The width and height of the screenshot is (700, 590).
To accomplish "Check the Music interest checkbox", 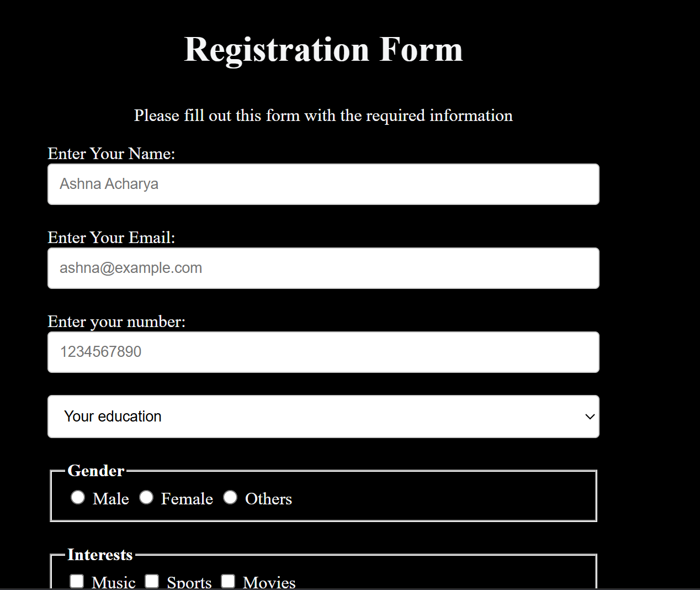I will pos(76,581).
